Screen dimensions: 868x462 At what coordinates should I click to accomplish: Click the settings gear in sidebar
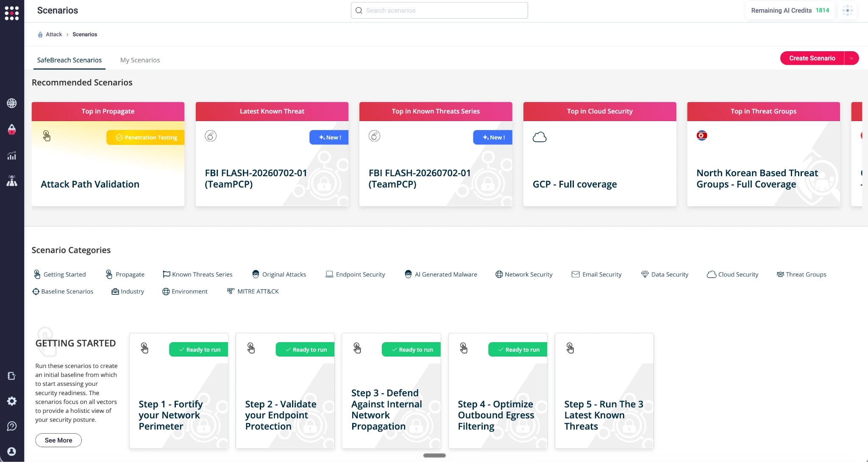click(12, 401)
